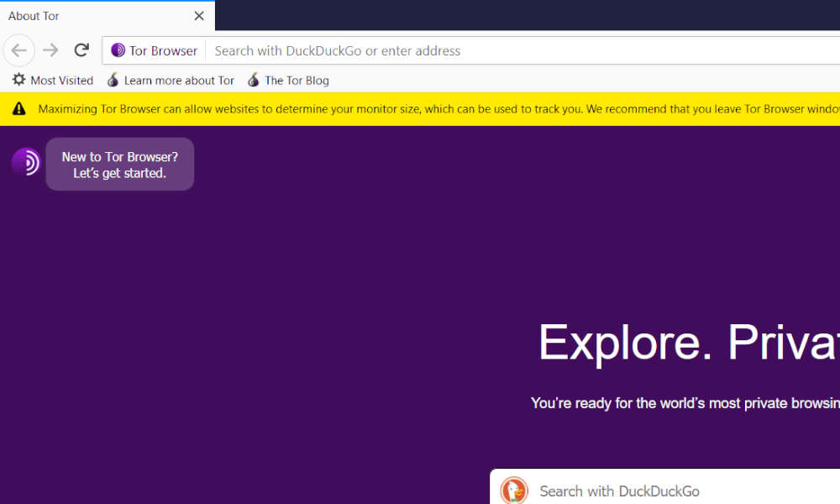
Task: Reload the current page
Action: point(81,50)
